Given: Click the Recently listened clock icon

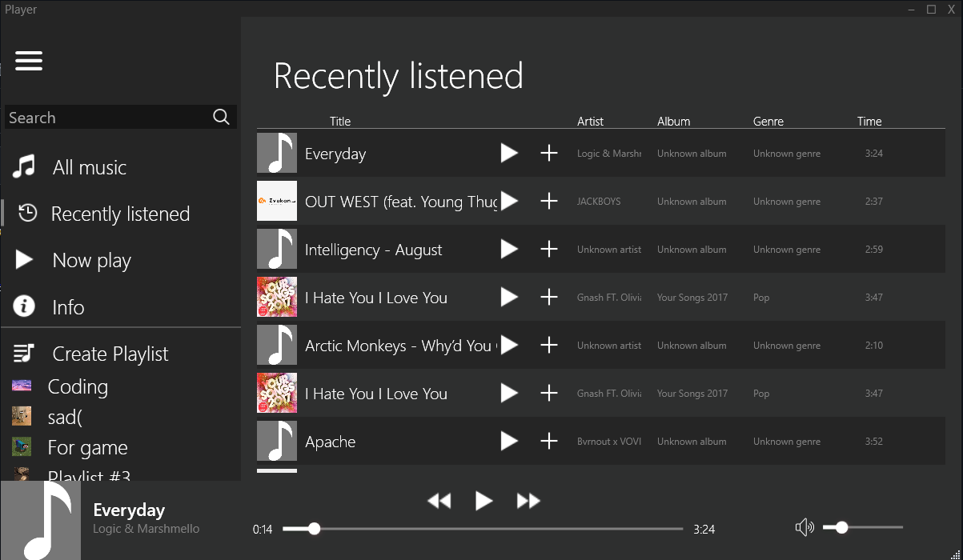Looking at the screenshot, I should (23, 214).
